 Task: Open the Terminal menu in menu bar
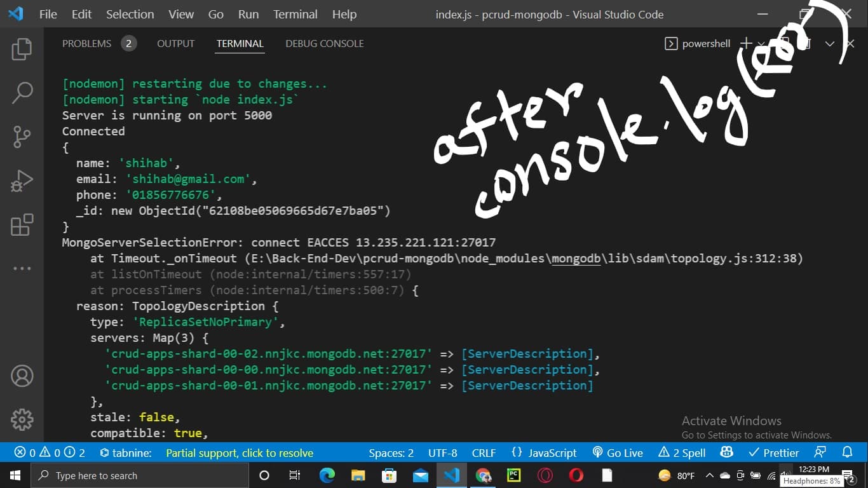[x=295, y=14]
